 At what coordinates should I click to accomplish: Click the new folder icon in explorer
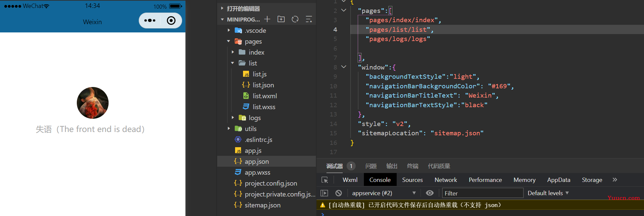[x=281, y=19]
